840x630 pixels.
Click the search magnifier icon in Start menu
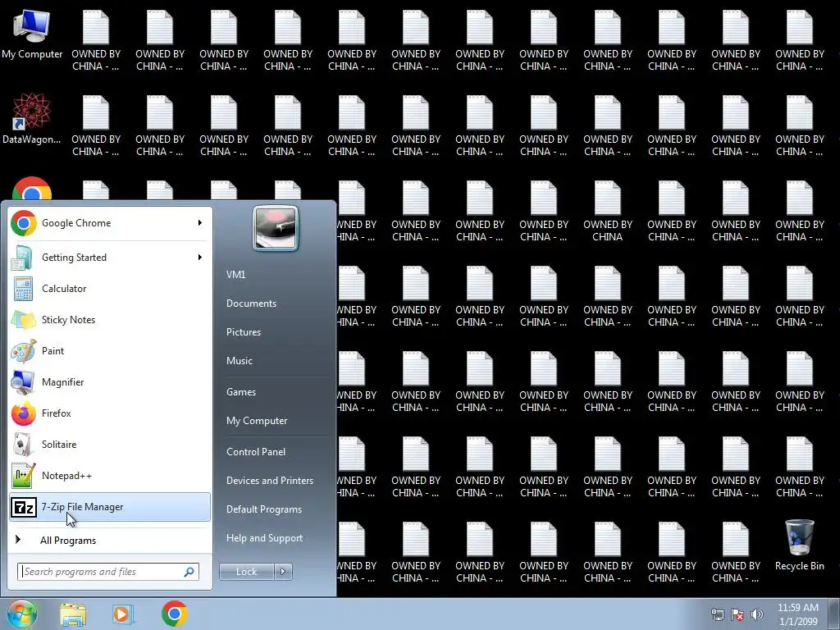click(x=189, y=572)
